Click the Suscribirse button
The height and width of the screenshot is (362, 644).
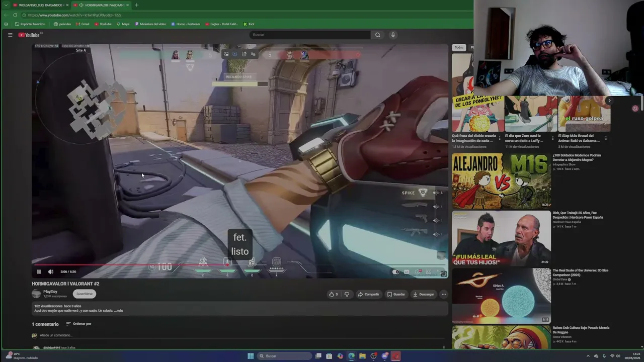pyautogui.click(x=85, y=294)
